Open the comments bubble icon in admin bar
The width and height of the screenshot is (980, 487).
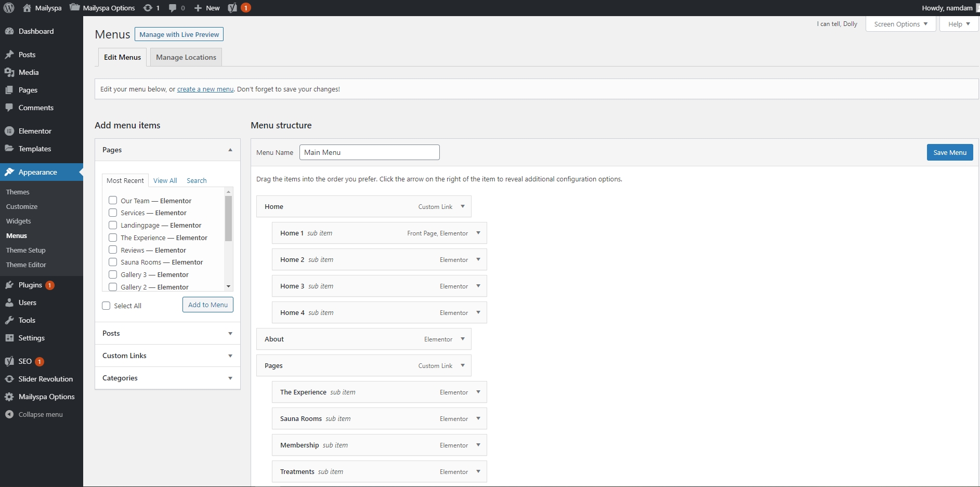click(173, 8)
